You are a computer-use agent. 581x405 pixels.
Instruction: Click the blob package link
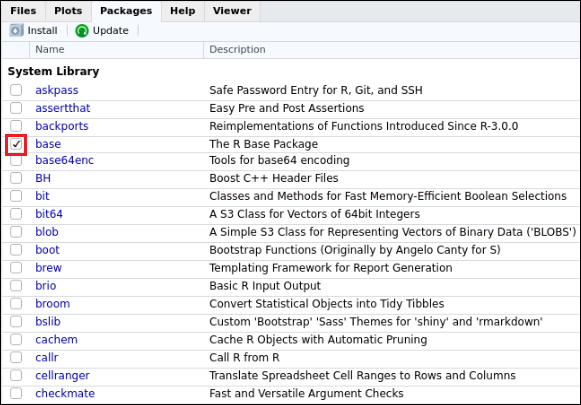point(47,232)
